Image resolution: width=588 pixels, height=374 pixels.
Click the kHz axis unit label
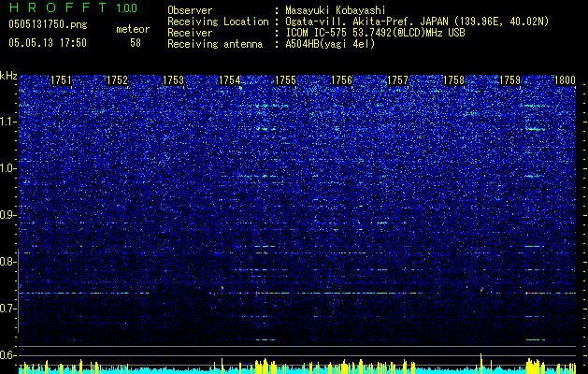(x=8, y=76)
